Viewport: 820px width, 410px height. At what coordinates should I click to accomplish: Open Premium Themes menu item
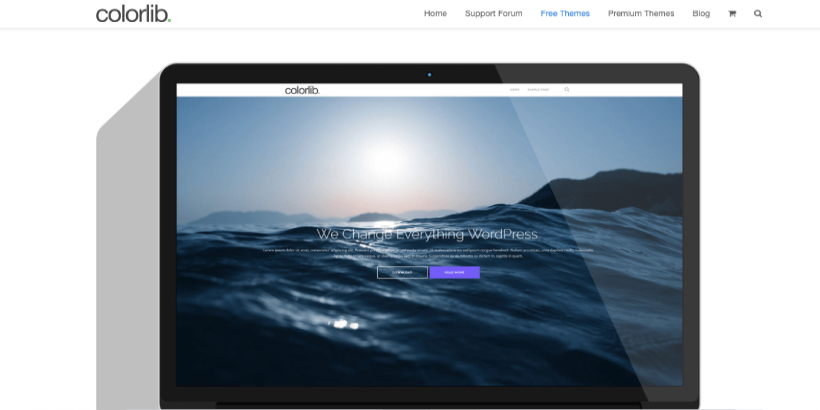(x=641, y=14)
